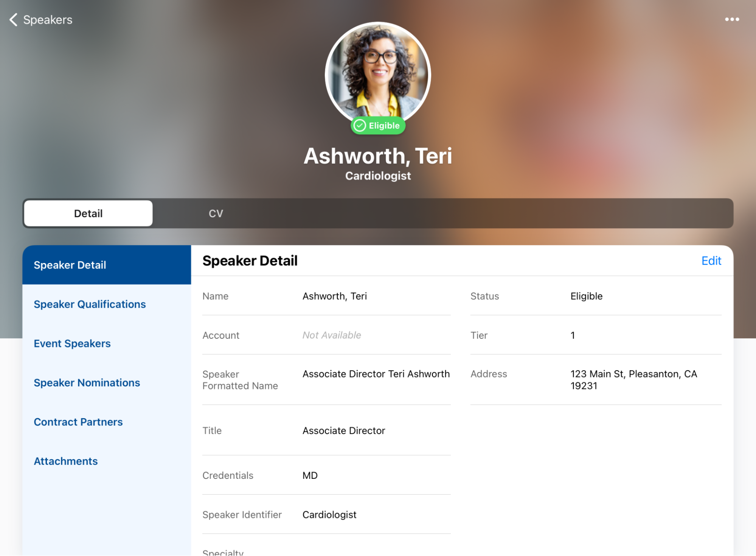Open Speaker Qualifications section
Image resolution: width=756 pixels, height=556 pixels.
(90, 304)
